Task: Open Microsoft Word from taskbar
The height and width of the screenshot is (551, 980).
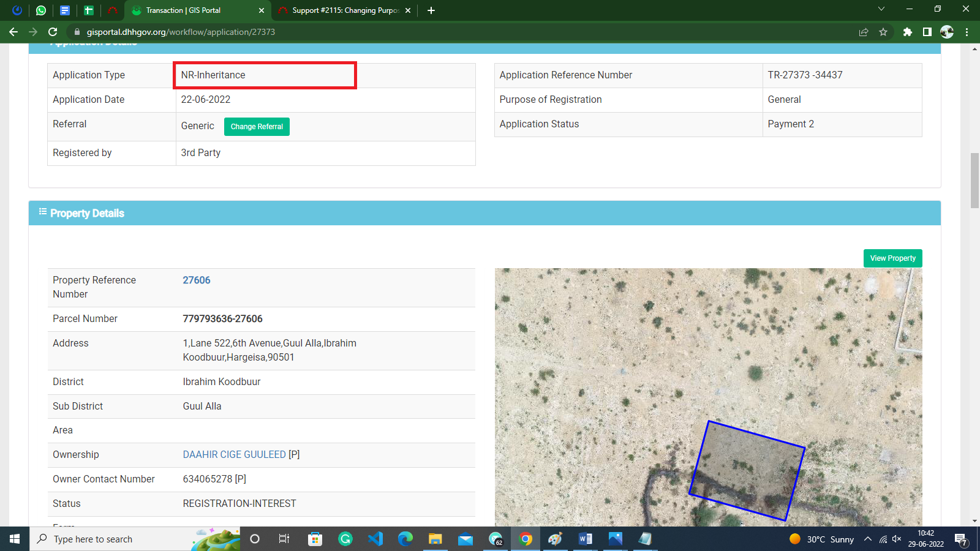Action: 586,539
